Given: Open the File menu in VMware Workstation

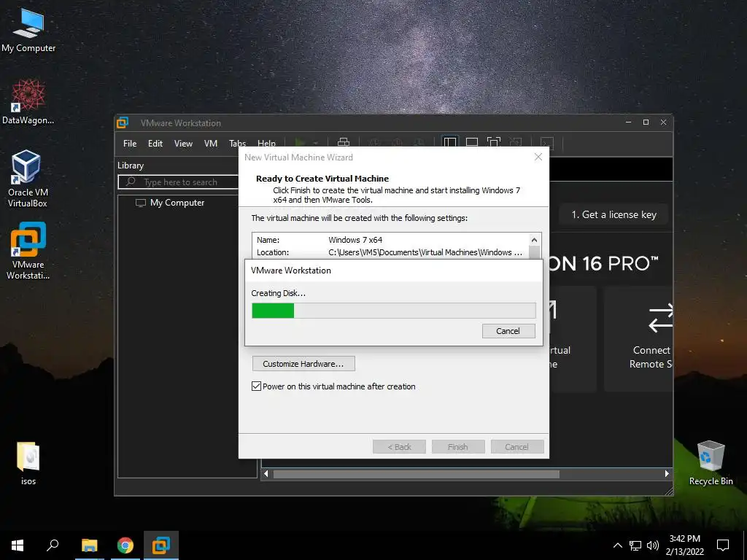Looking at the screenshot, I should click(x=130, y=144).
